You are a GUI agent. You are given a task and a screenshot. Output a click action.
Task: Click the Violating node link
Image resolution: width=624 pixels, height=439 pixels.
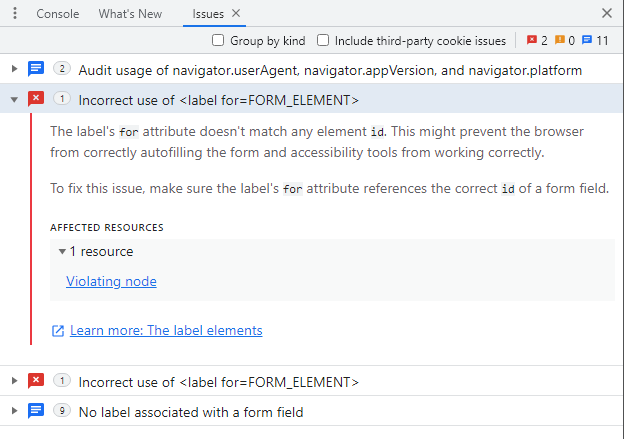coord(111,281)
